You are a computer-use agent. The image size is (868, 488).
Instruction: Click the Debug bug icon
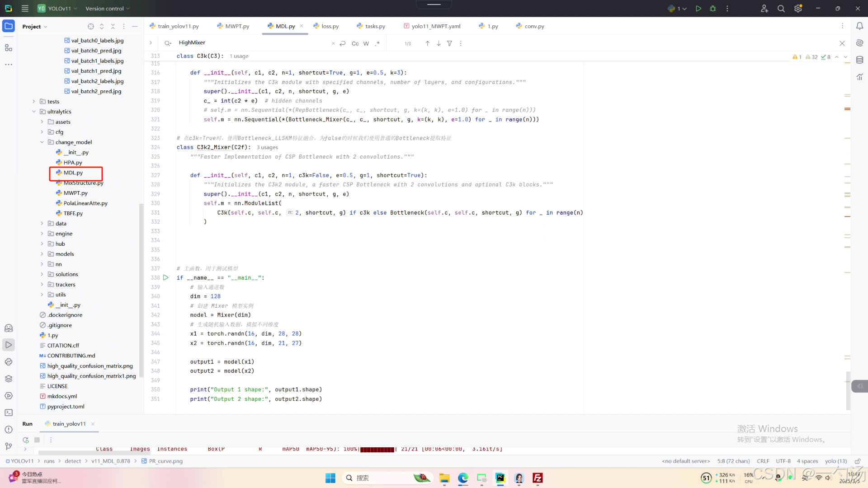click(713, 9)
